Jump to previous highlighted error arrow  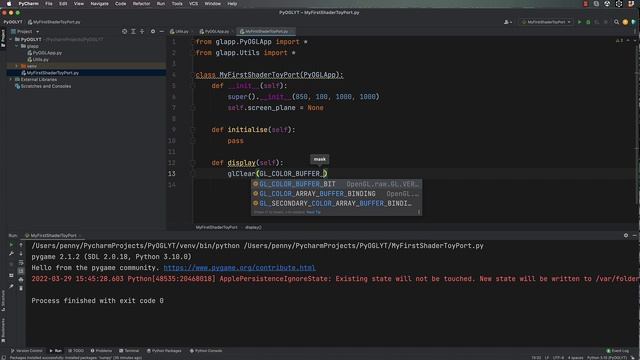point(628,40)
